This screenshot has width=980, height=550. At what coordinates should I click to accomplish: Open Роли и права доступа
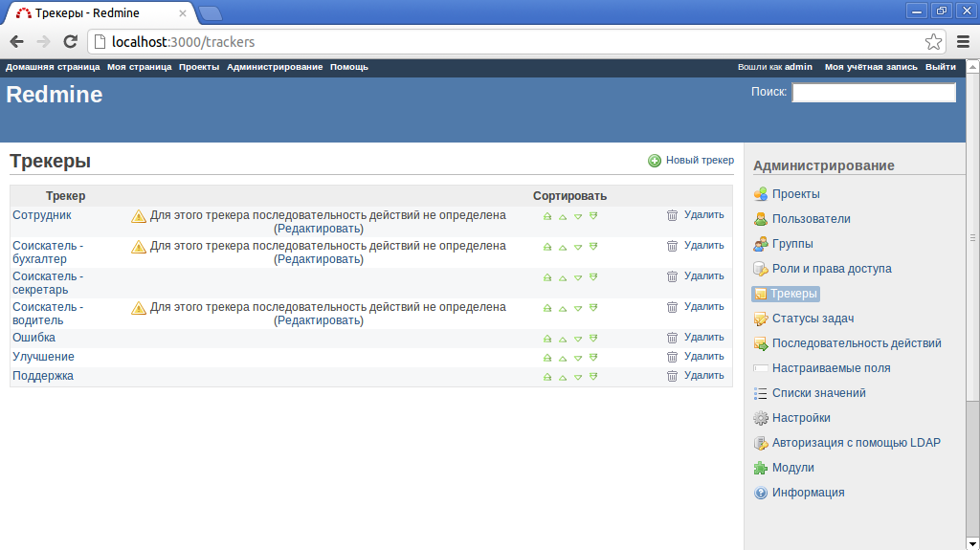(x=832, y=269)
